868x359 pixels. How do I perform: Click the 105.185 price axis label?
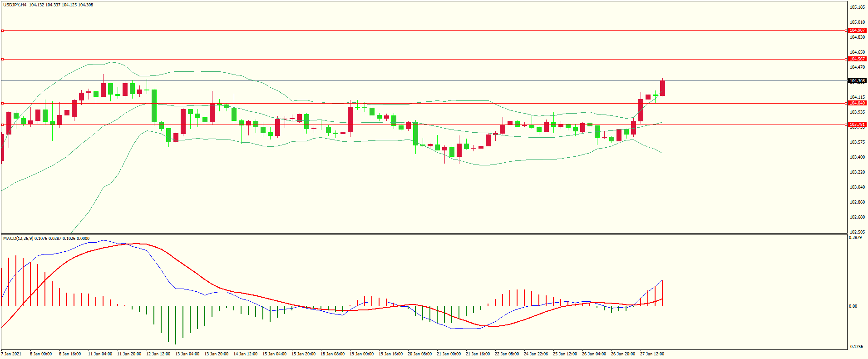tap(857, 7)
